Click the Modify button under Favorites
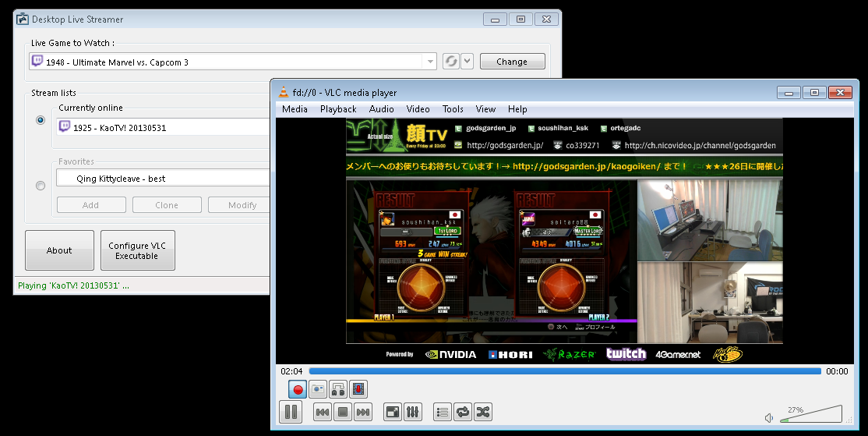 coord(239,205)
